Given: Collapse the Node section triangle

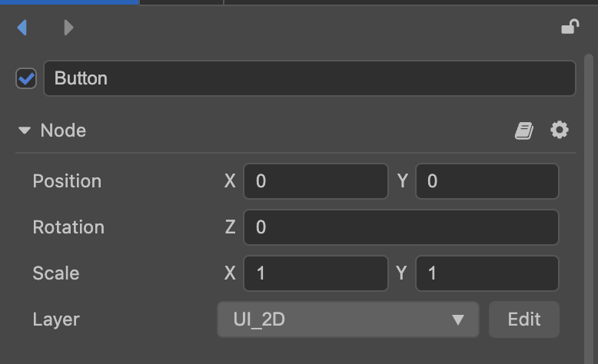Looking at the screenshot, I should click(25, 131).
